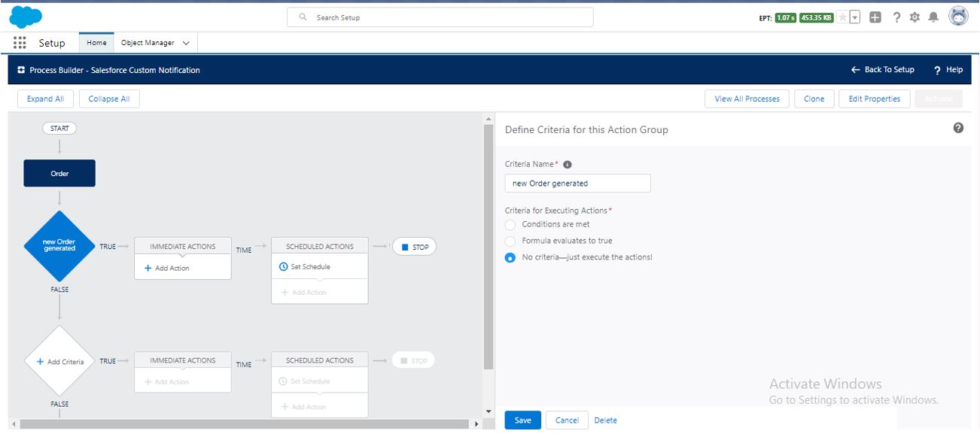This screenshot has width=980, height=443.
Task: Click the active STOP node
Action: tap(414, 247)
